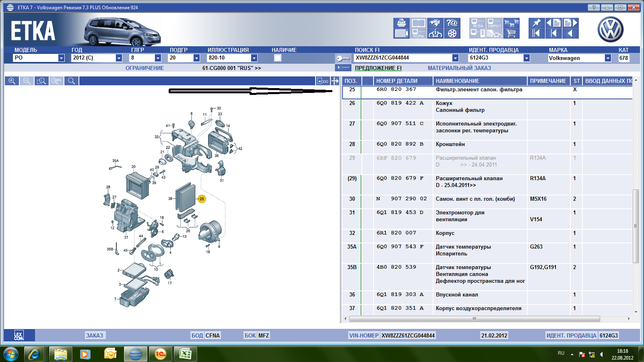
Task: Expand the МОДЕЛЬ dropdown
Action: coord(61,58)
